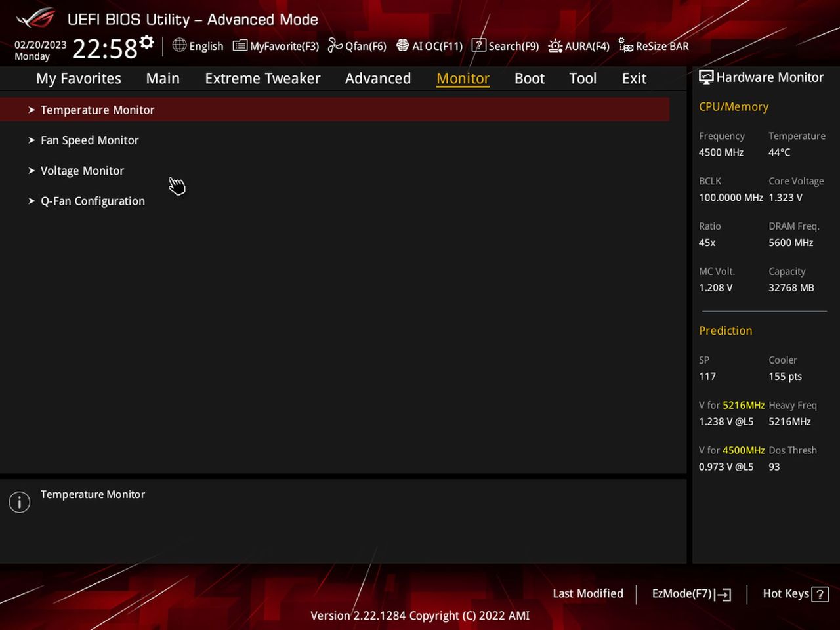840x630 pixels.
Task: Expand Voltage Monitor arrow
Action: pos(31,171)
